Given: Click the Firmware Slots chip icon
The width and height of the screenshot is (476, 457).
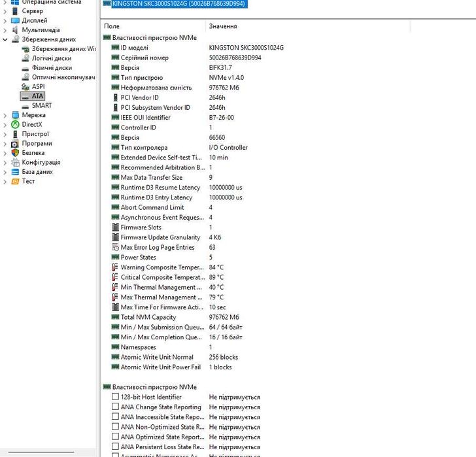Looking at the screenshot, I should [x=115, y=228].
